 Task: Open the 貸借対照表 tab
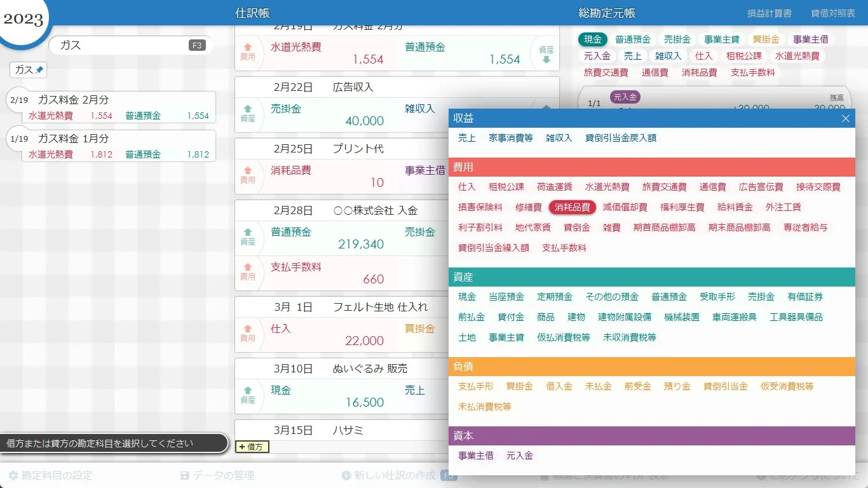click(833, 13)
